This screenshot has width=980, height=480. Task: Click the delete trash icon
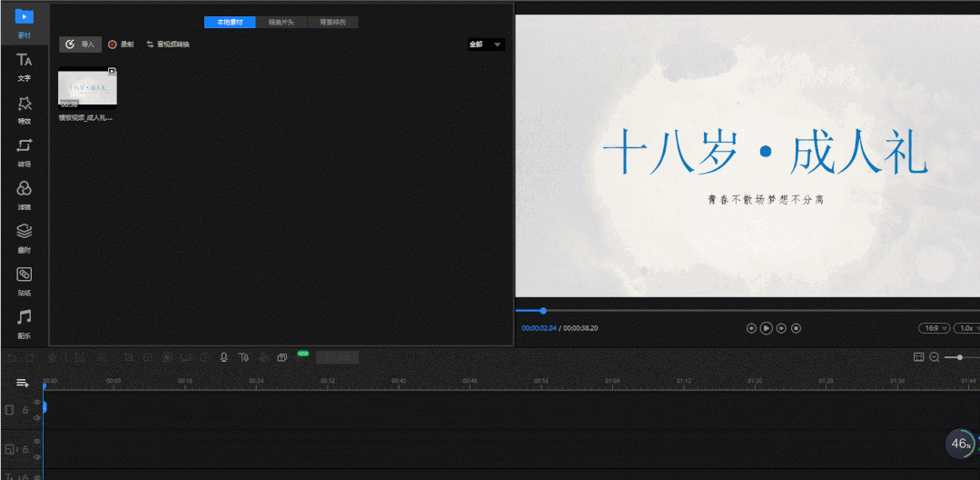click(x=53, y=357)
